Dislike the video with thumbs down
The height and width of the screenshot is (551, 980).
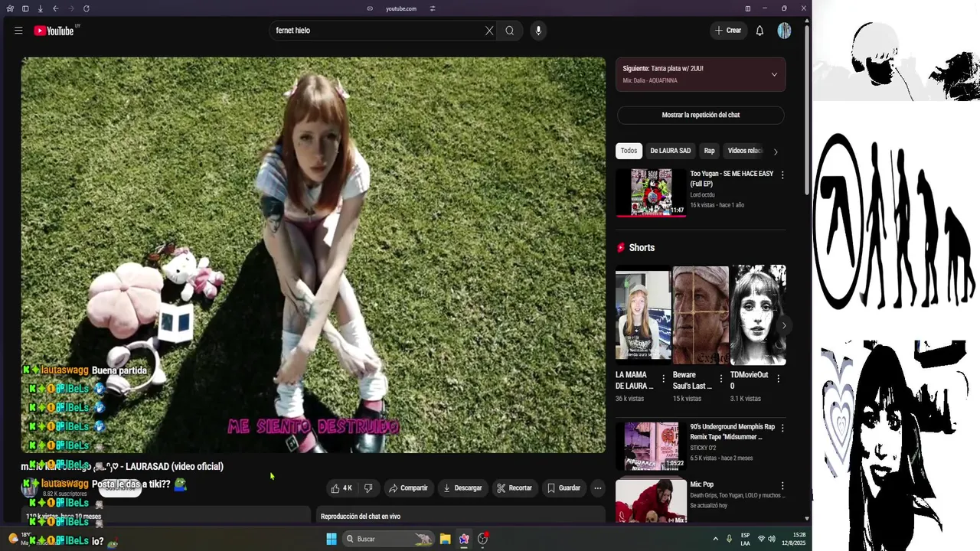click(x=368, y=488)
